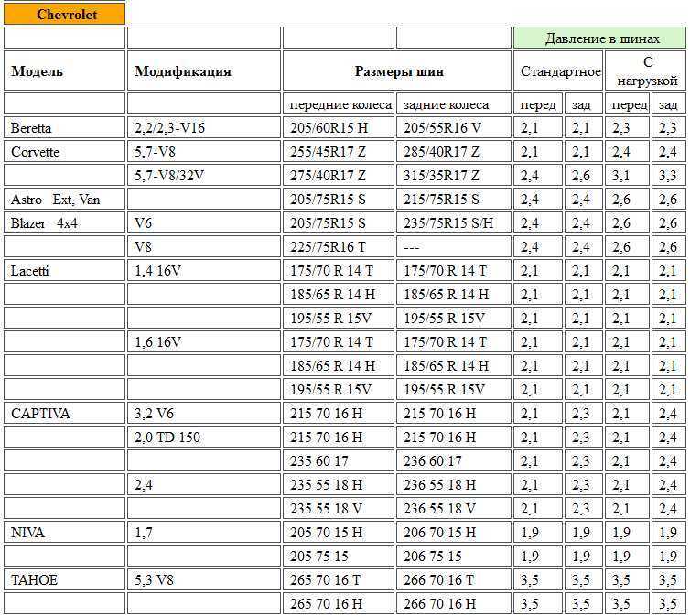This screenshot has height=616, width=690.
Task: Click the С нагрузкой header cell
Action: 645,70
